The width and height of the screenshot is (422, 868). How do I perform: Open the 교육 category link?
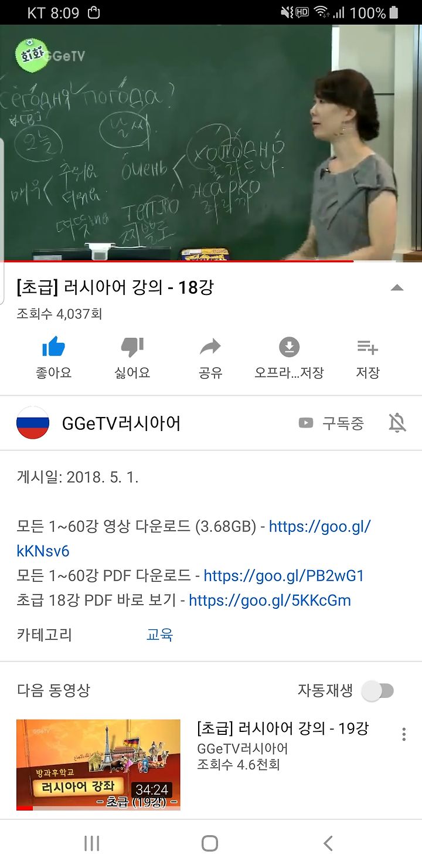pyautogui.click(x=159, y=635)
